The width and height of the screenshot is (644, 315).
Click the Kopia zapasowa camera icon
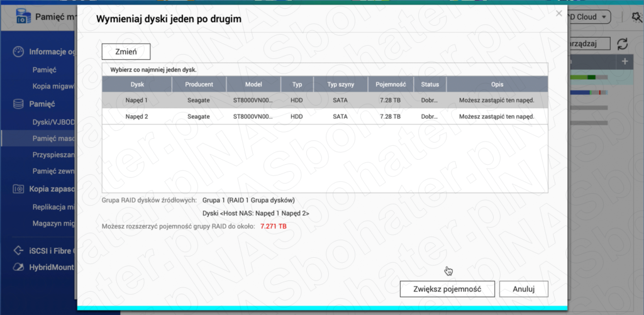[18, 189]
